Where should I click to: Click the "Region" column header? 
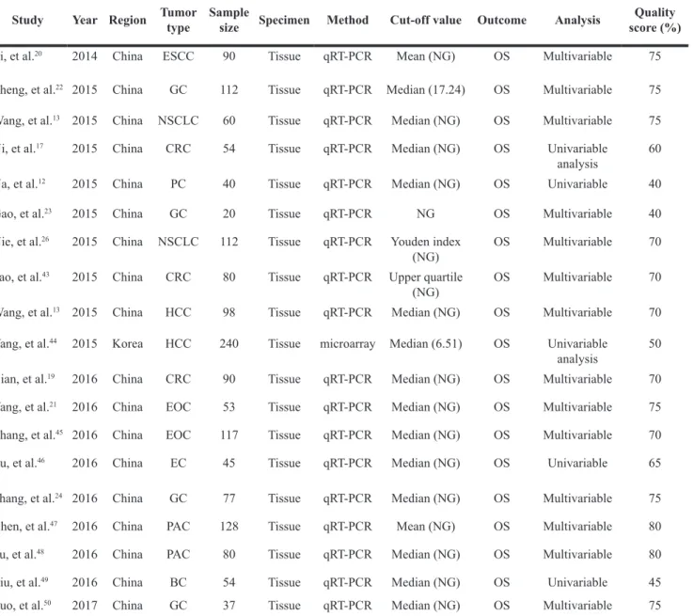(x=127, y=21)
